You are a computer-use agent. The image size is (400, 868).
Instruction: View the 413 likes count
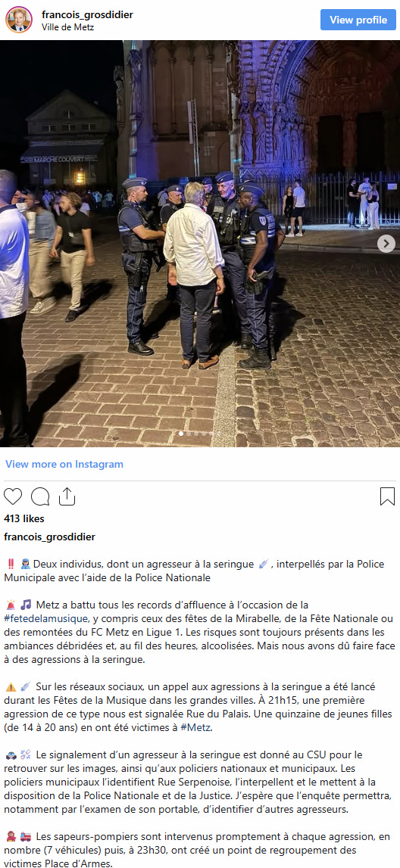(x=23, y=518)
